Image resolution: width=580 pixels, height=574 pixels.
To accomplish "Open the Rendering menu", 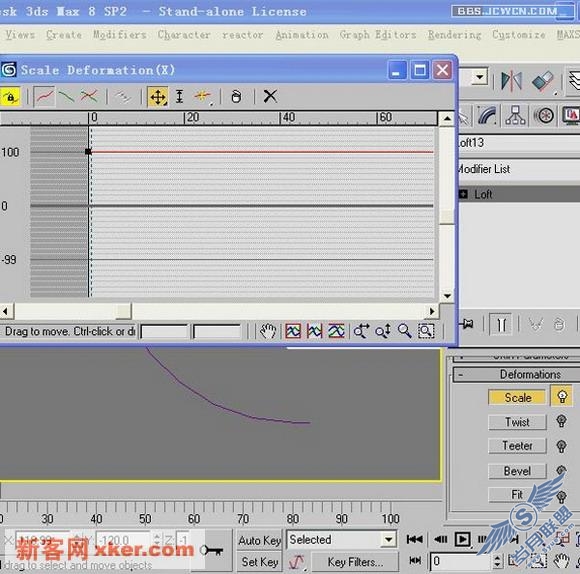I will pyautogui.click(x=455, y=35).
